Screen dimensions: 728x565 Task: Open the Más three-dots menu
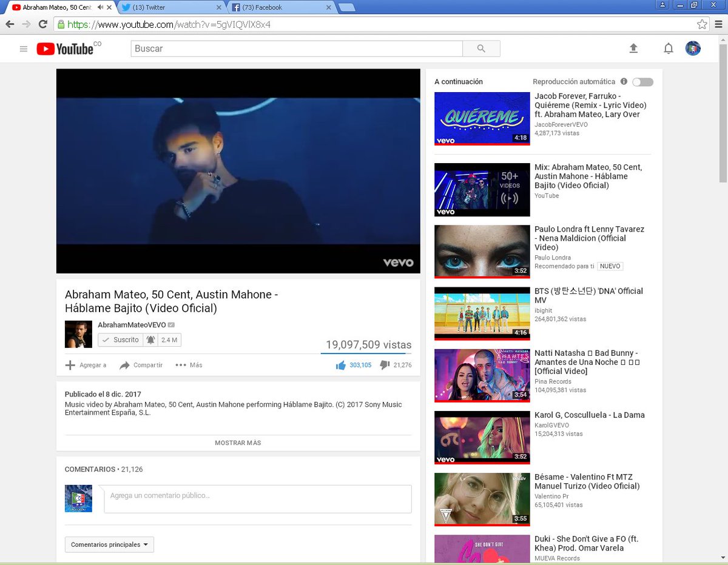(181, 365)
